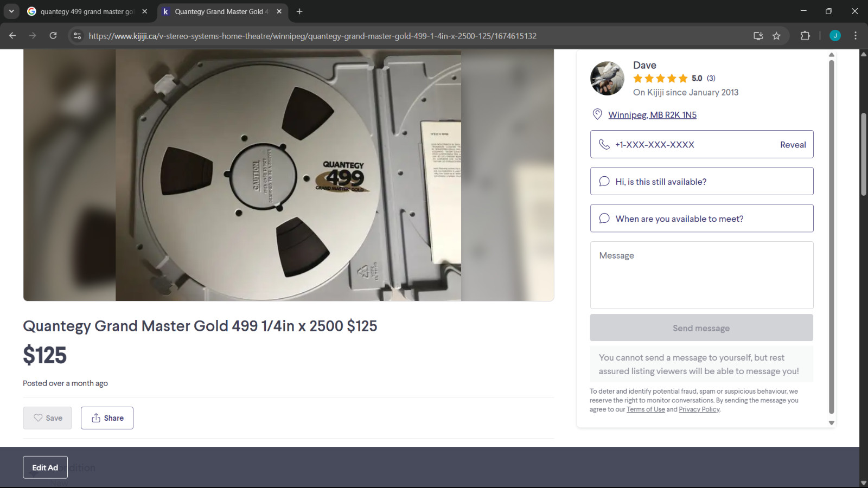This screenshot has width=868, height=488.
Task: Reload the Kijiji page
Action: point(53,36)
